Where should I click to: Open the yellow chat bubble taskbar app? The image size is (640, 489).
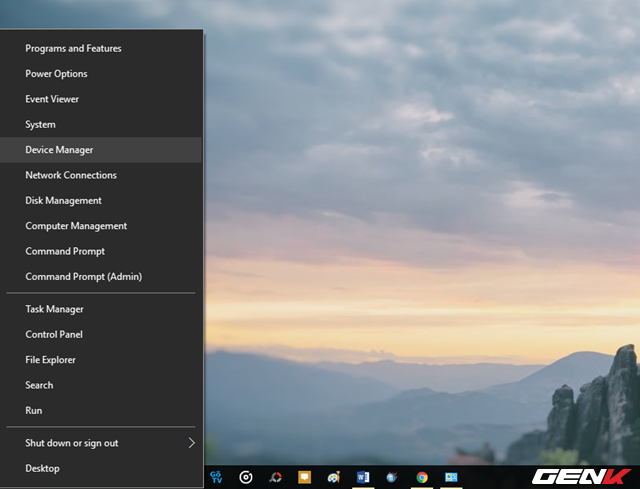[x=304, y=477]
